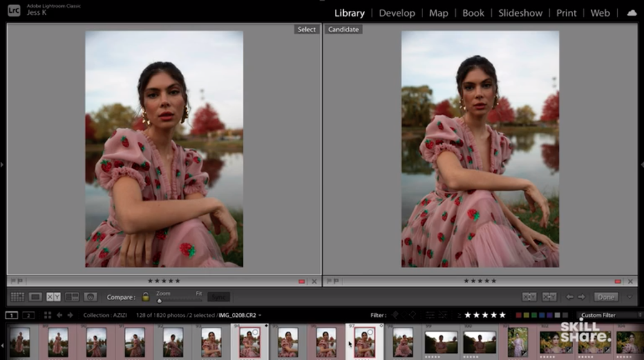Switch to Loupe view
Screen dimensions: 644x360
click(x=35, y=297)
